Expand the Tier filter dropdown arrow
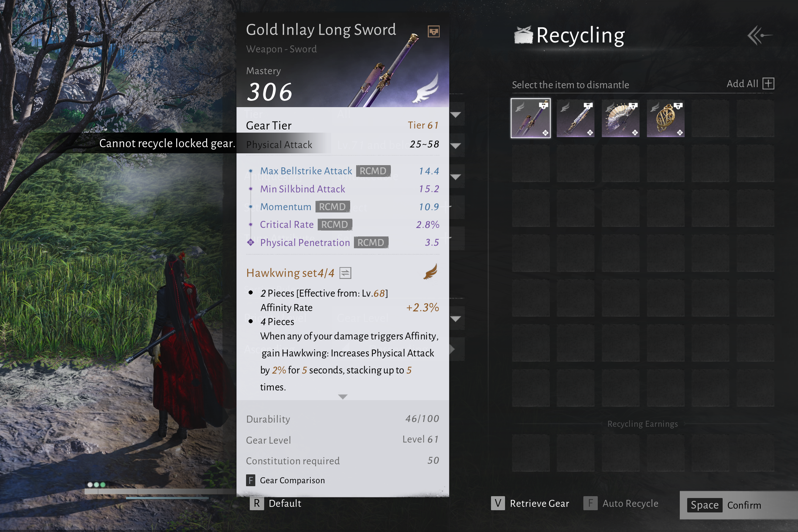 pyautogui.click(x=456, y=115)
